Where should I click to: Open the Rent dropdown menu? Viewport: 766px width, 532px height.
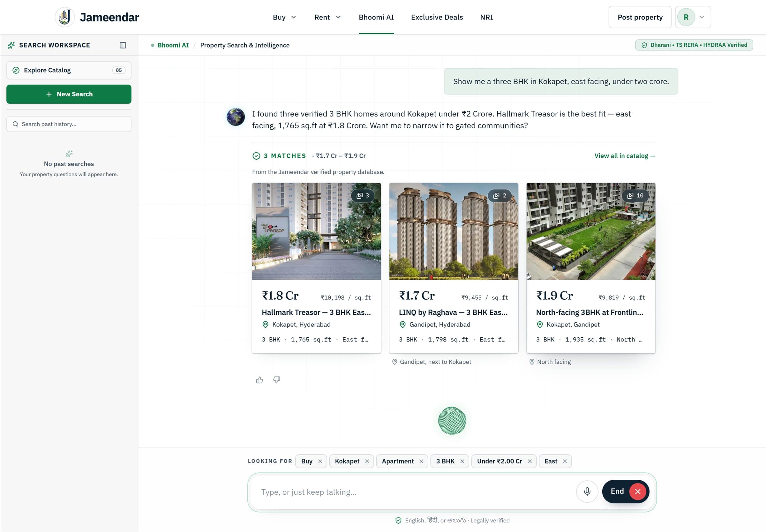(x=327, y=17)
